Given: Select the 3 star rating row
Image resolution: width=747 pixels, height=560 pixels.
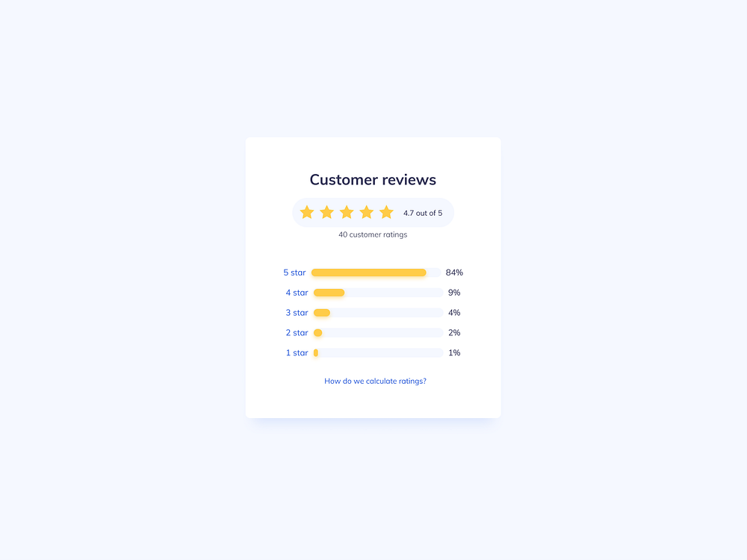Looking at the screenshot, I should pos(297,312).
